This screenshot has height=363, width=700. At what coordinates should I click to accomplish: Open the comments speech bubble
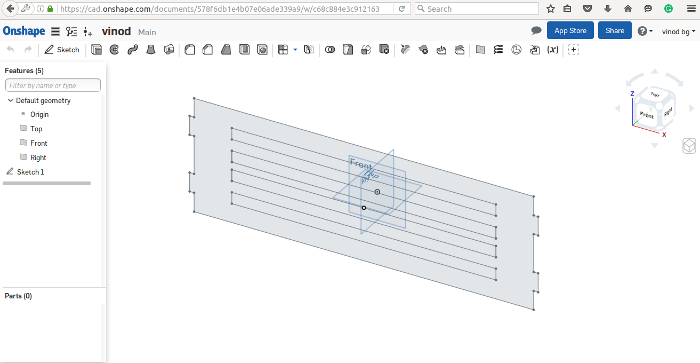tap(536, 30)
